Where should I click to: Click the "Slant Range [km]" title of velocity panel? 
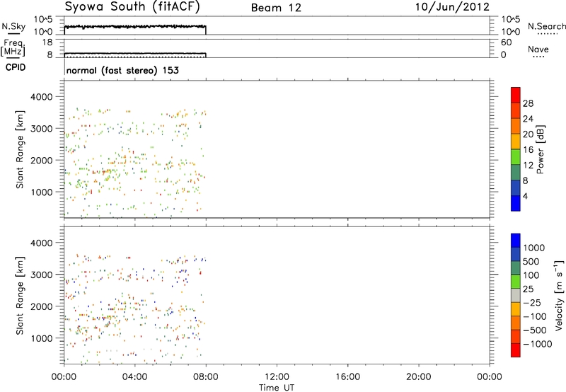point(20,296)
